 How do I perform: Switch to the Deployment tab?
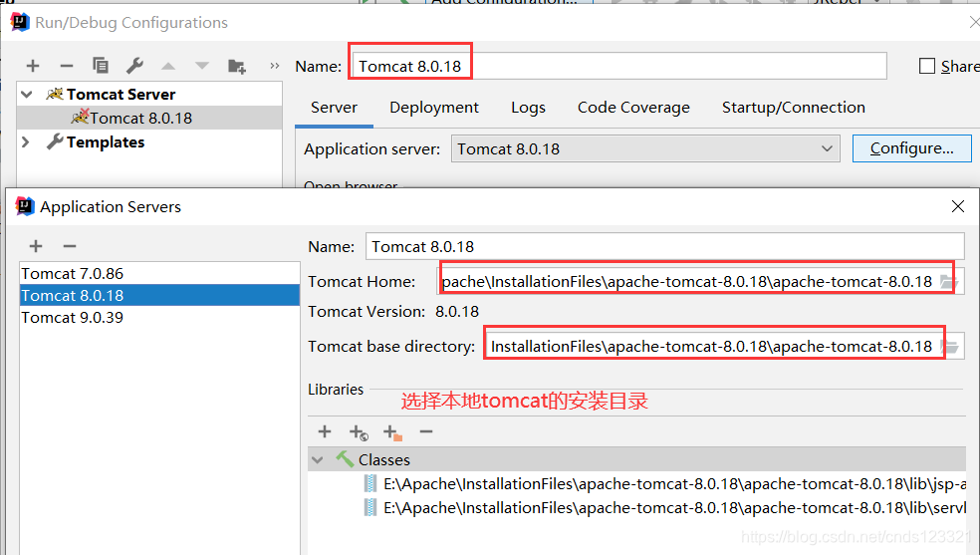(434, 108)
